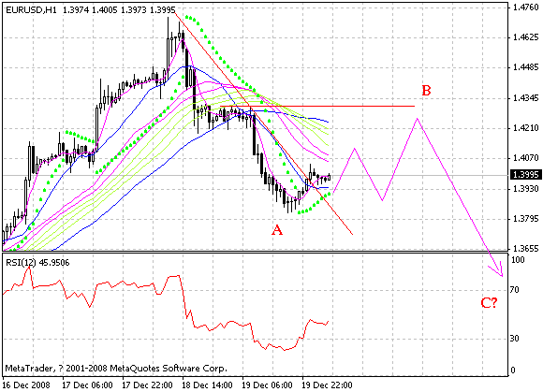Click the 1.3795 price axis label
Viewport: 543px width, 392px height.
pos(526,219)
